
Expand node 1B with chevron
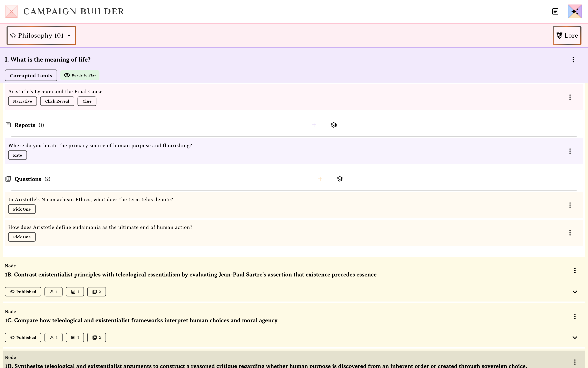575,292
